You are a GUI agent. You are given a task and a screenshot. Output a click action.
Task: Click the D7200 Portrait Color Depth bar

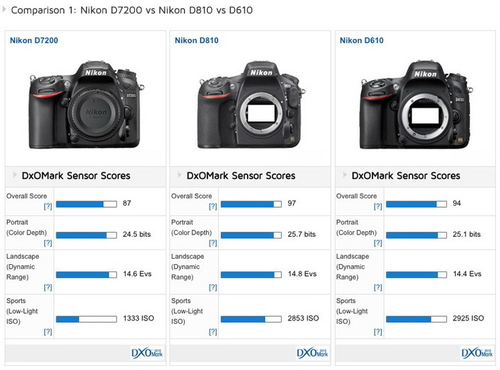click(86, 235)
